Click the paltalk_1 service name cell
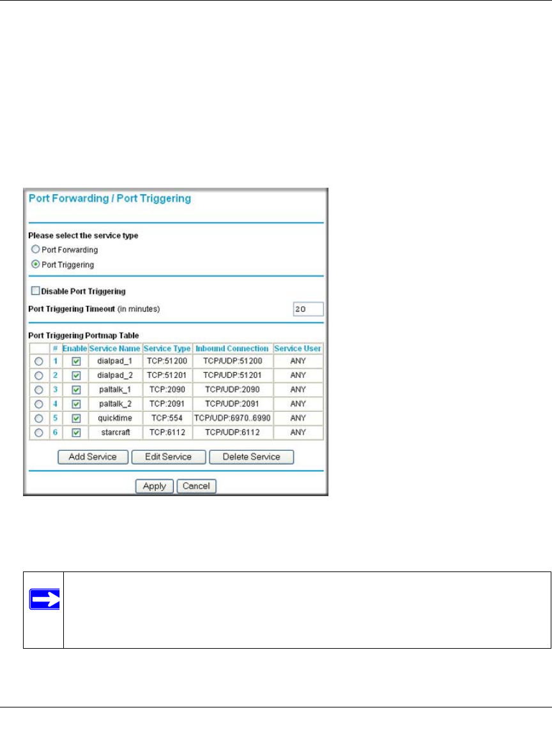 (x=115, y=389)
